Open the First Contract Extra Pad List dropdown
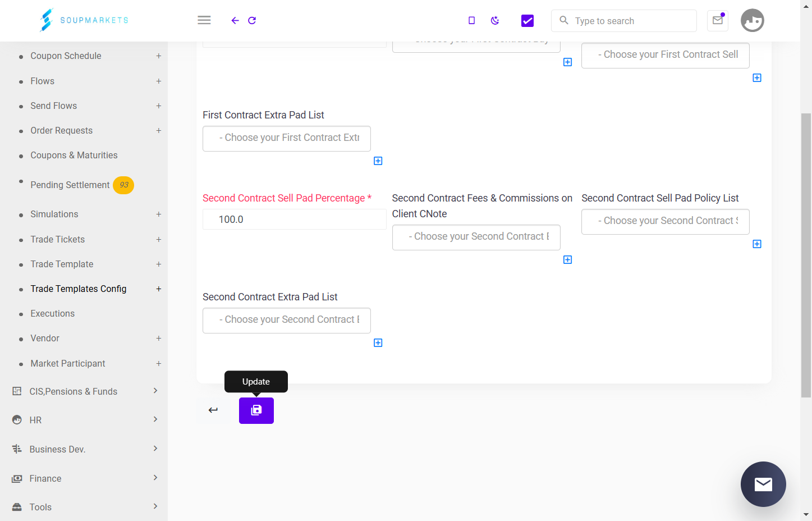The width and height of the screenshot is (812, 521). (287, 138)
